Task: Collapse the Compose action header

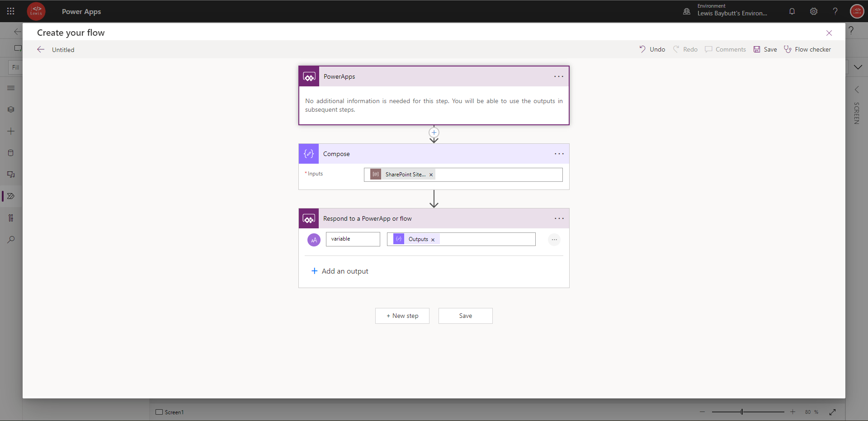Action: [434, 154]
